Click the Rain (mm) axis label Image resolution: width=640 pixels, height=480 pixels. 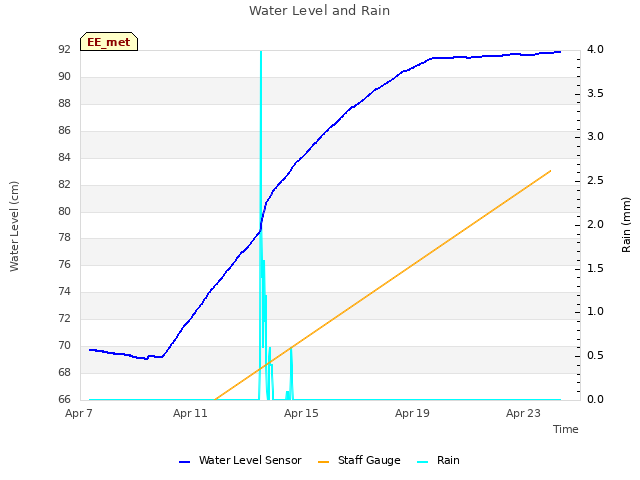tap(626, 225)
